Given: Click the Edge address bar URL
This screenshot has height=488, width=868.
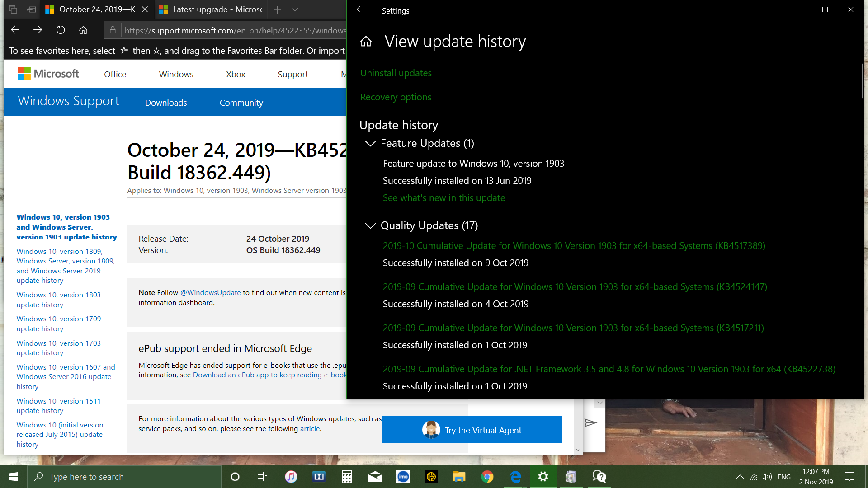Looking at the screenshot, I should pyautogui.click(x=235, y=30).
